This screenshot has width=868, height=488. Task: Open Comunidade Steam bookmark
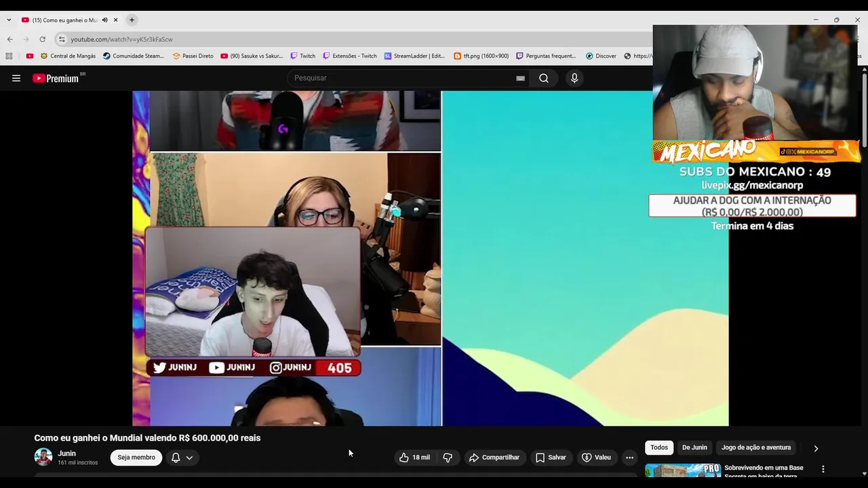[x=134, y=56]
